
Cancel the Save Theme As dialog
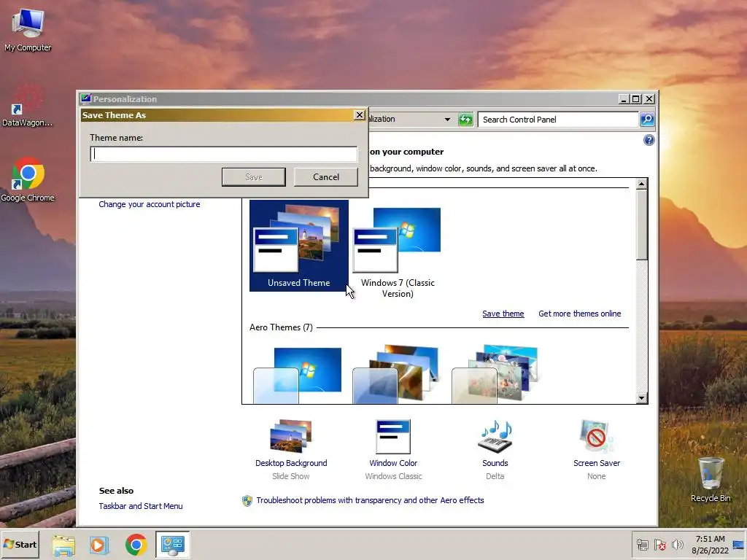tap(326, 177)
